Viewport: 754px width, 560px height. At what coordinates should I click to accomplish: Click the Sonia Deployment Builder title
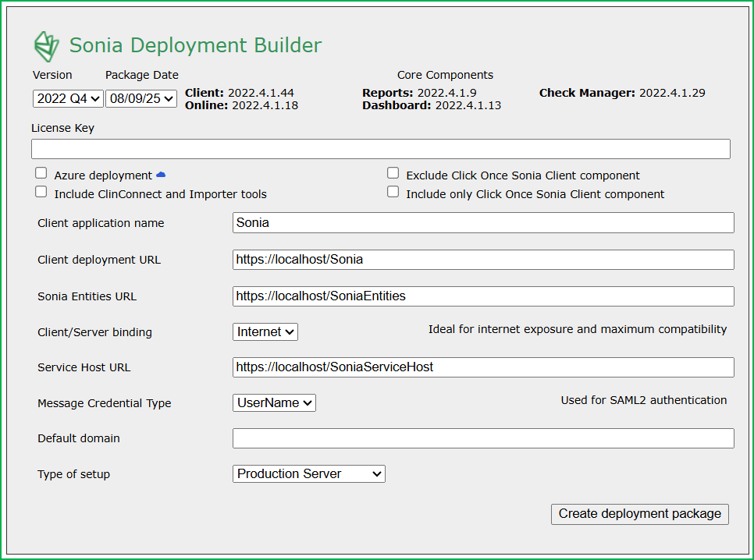click(195, 46)
